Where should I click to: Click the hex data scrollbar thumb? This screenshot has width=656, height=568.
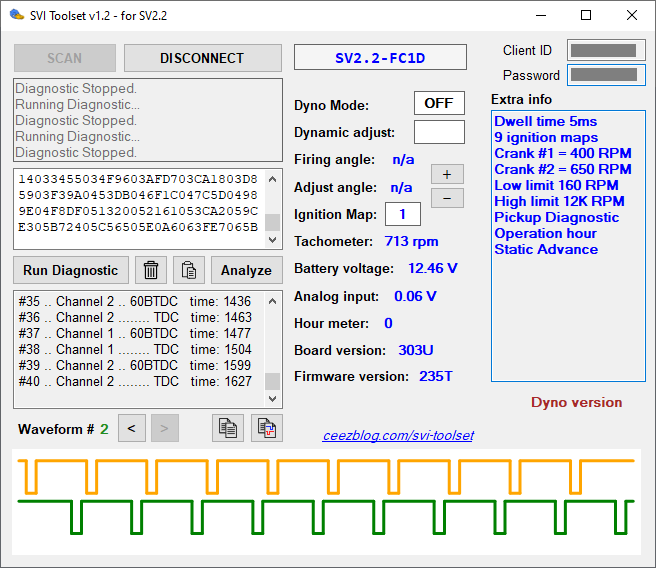[273, 223]
